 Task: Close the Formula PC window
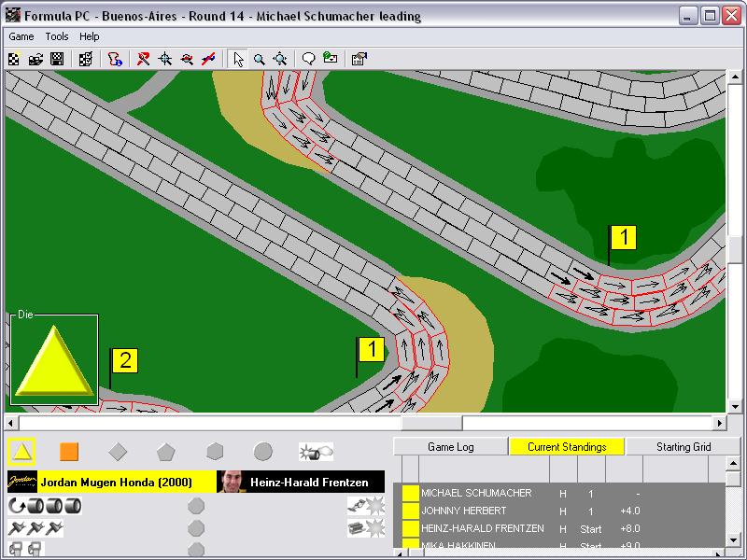click(x=731, y=16)
